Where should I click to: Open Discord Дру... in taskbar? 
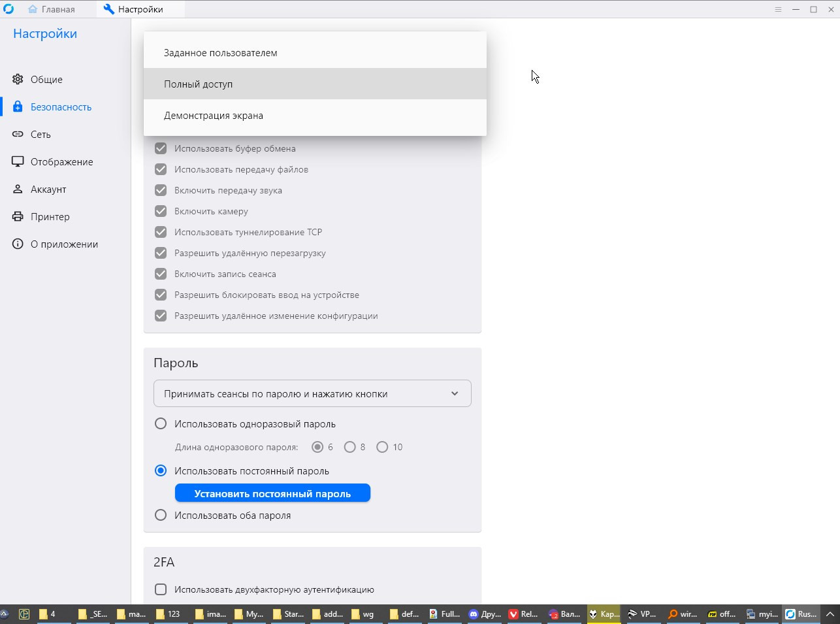click(484, 614)
